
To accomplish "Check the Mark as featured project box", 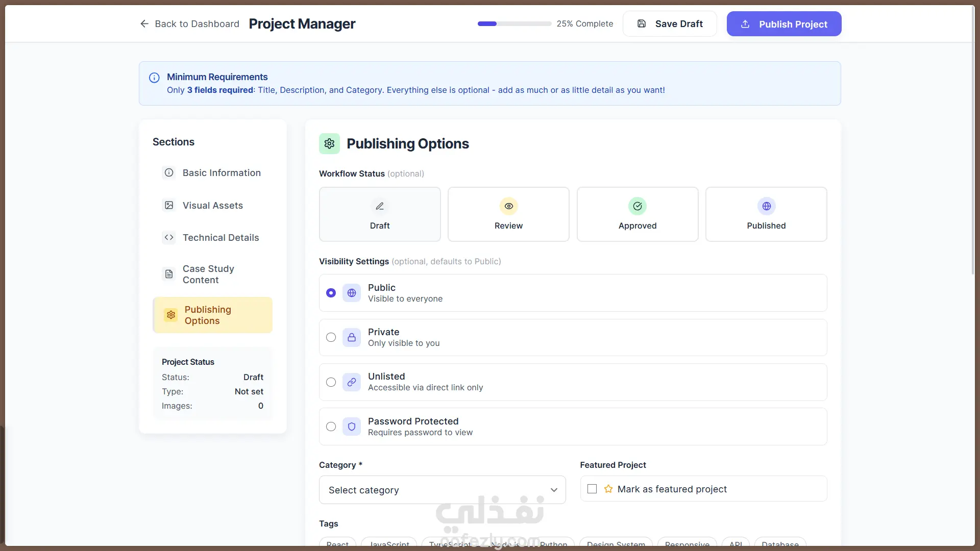I will click(x=592, y=489).
